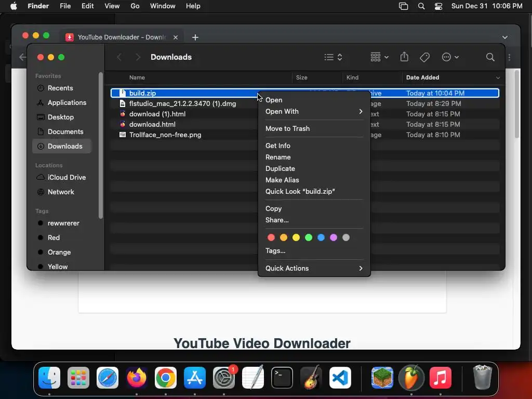Viewport: 532px width, 399px height.
Task: Open iCloud Drive in the sidebar
Action: 62,178
